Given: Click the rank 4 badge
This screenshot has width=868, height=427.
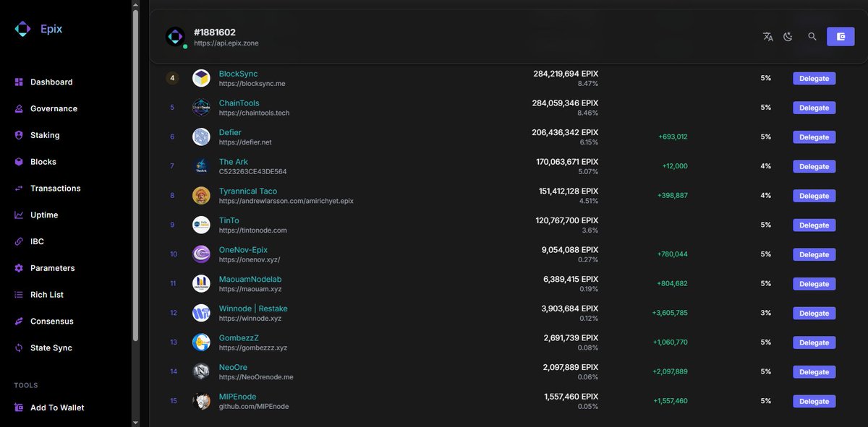Looking at the screenshot, I should [x=172, y=78].
